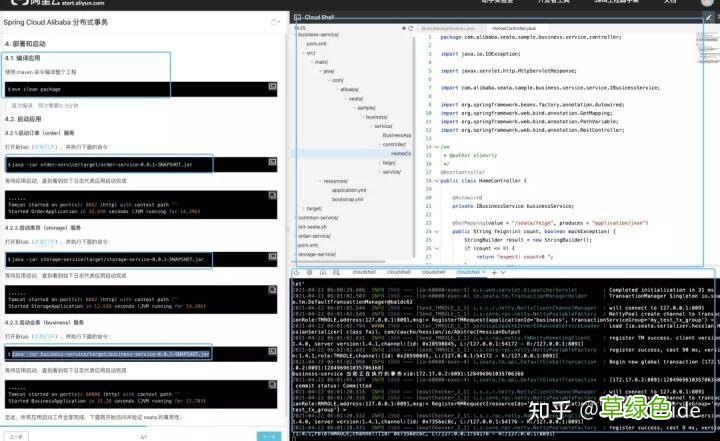
Task: Open the storage-service/ folder
Action: pos(317,254)
